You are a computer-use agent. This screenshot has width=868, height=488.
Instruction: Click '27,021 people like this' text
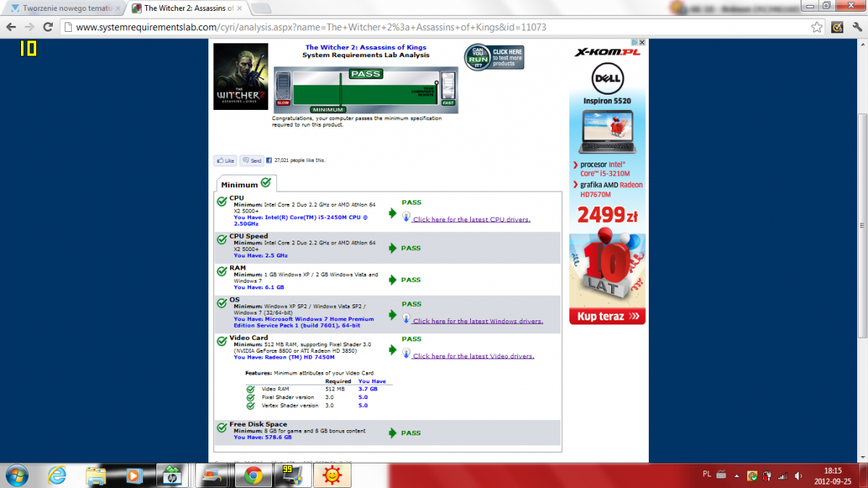tap(299, 160)
